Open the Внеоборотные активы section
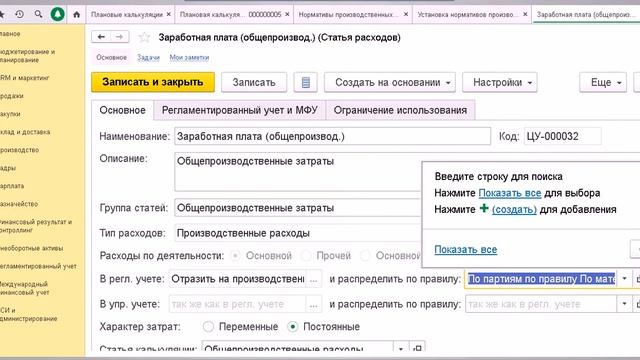 (31, 248)
